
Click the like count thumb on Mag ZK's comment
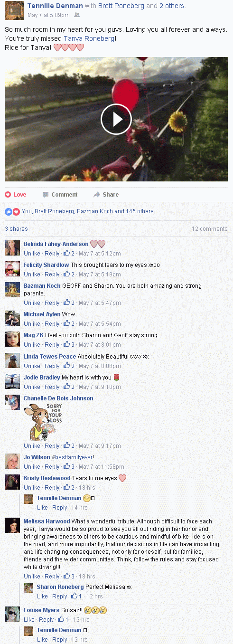67,344
